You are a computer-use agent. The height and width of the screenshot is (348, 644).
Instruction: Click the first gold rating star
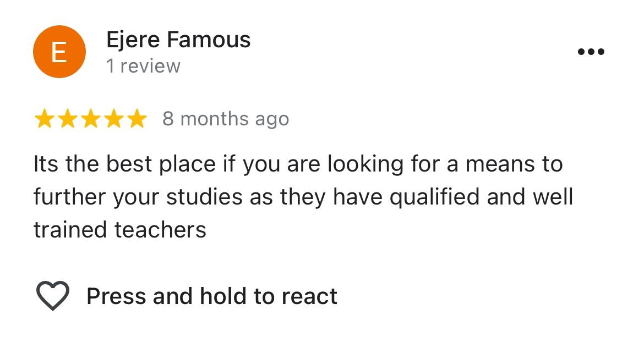click(x=44, y=119)
